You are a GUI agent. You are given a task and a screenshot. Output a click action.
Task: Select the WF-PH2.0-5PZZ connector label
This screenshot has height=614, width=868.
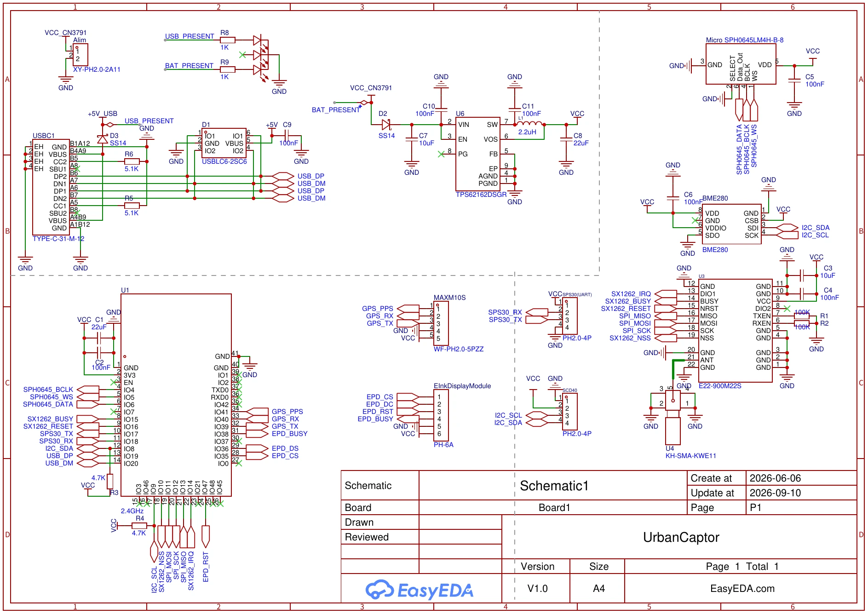click(x=459, y=349)
